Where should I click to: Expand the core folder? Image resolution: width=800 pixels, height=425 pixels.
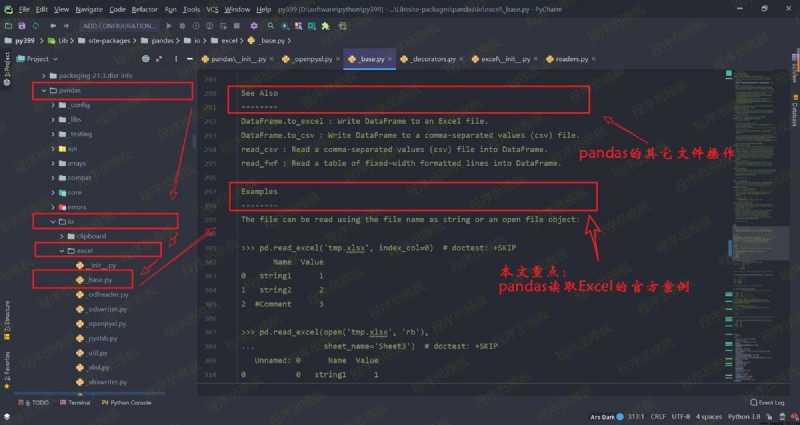[x=53, y=192]
